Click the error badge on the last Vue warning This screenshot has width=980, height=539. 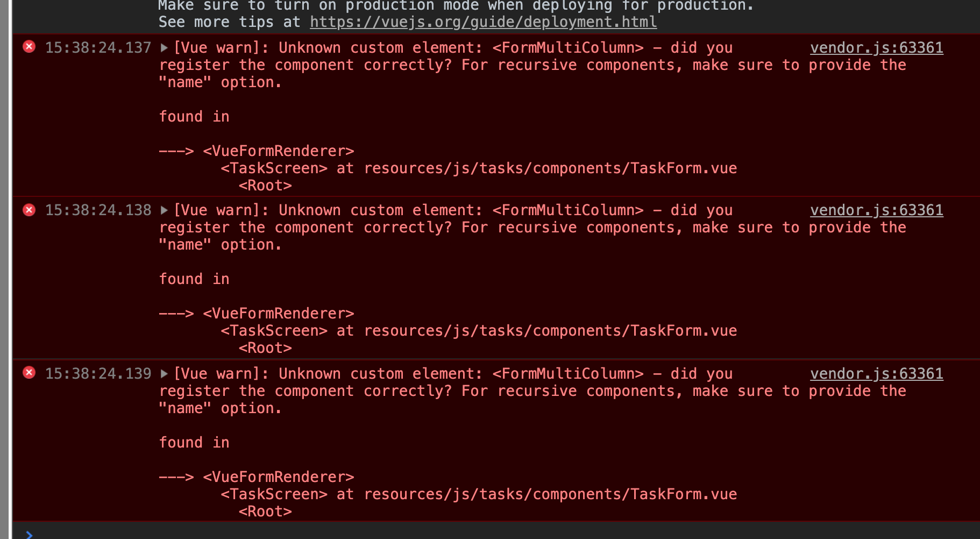(x=29, y=373)
